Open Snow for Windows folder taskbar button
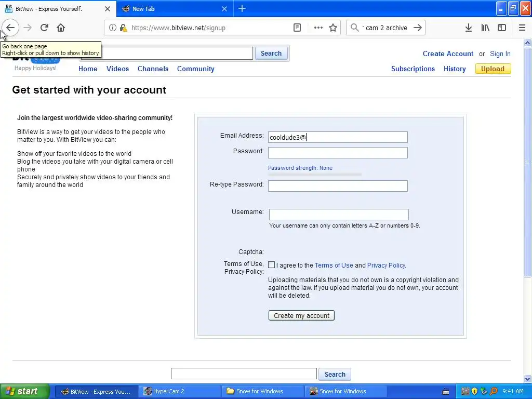 [x=262, y=392]
